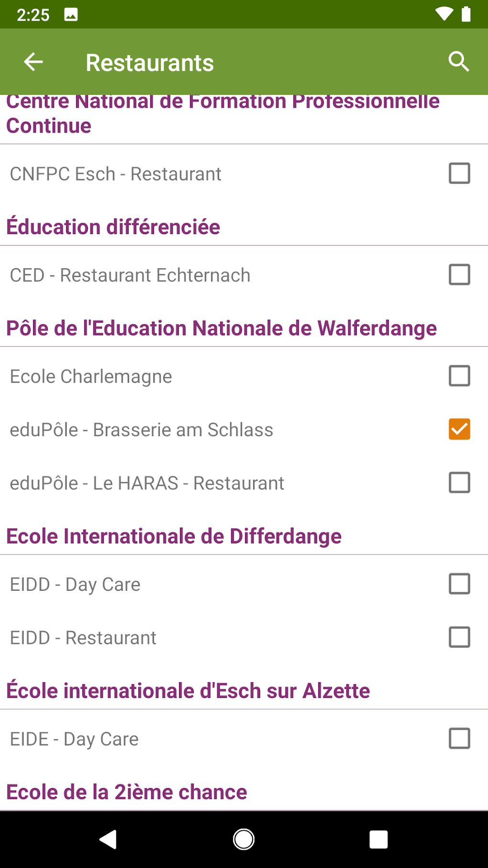This screenshot has height=868, width=488.
Task: Check the CNFPC Esch - Restaurant checkbox
Action: point(459,173)
